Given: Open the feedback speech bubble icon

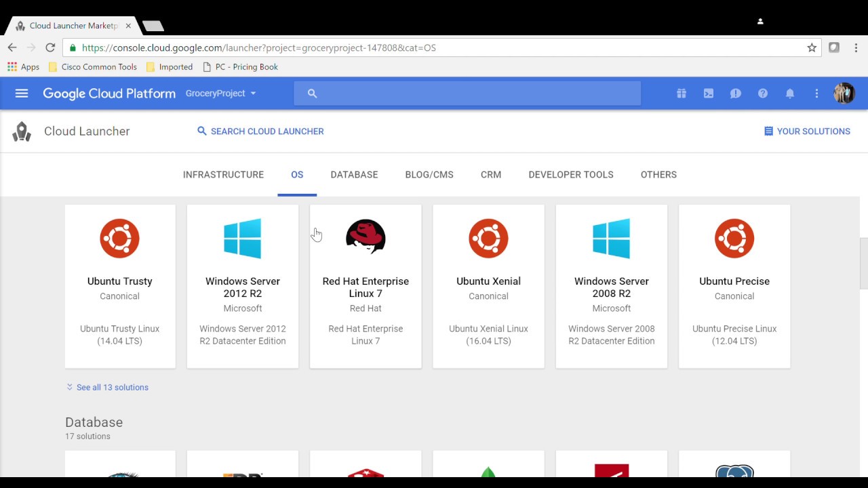Looking at the screenshot, I should click(x=736, y=94).
